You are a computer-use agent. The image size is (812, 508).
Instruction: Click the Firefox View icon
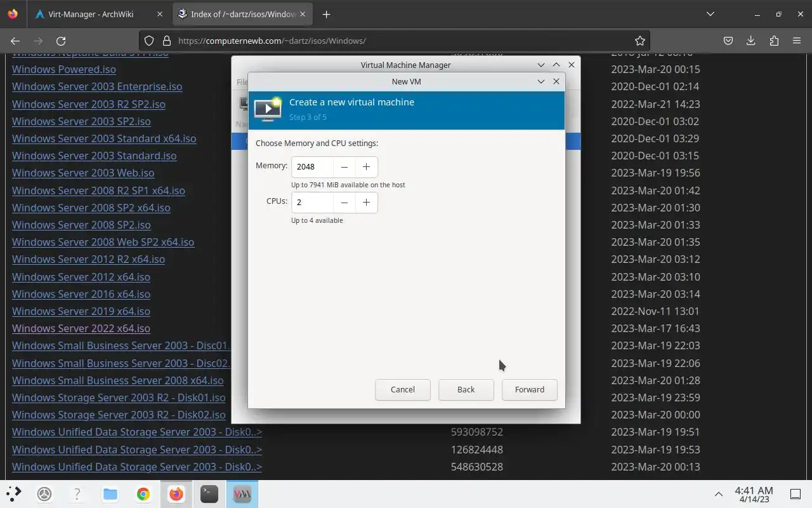[x=13, y=14]
